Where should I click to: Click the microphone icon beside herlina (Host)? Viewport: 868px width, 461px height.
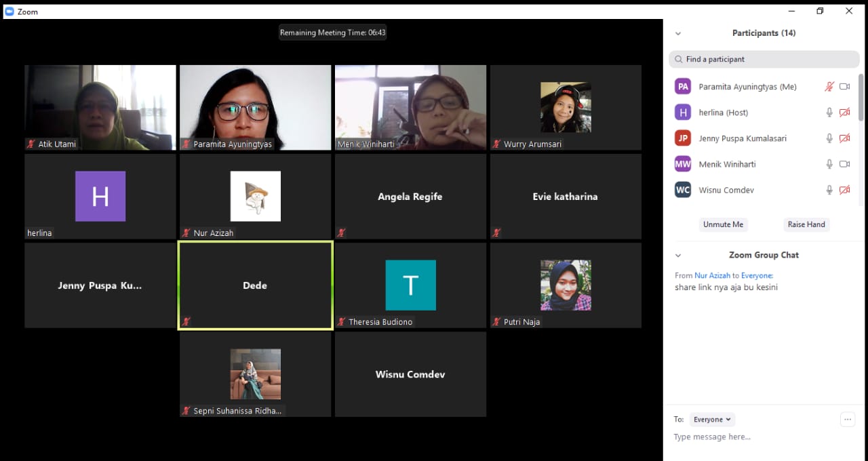pos(829,113)
